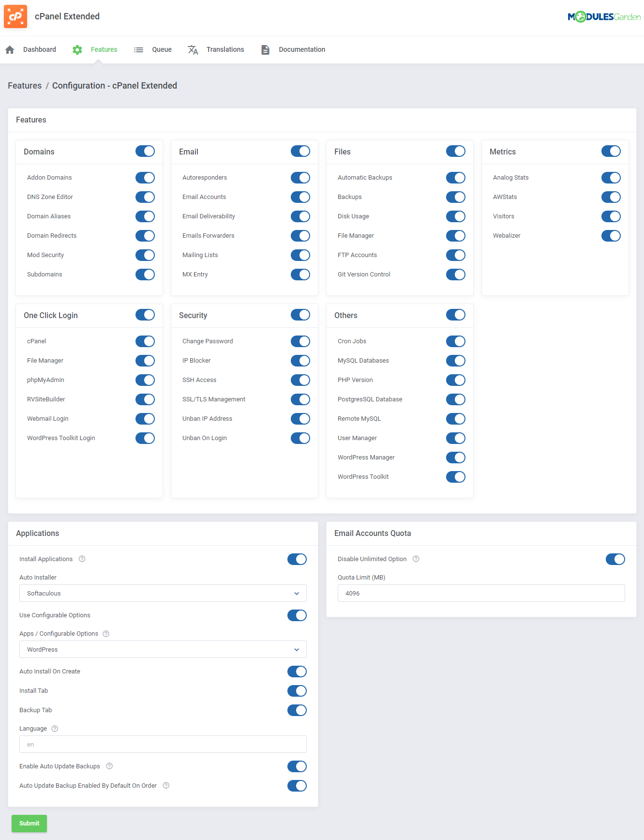
Task: Click the Translations language icon
Action: point(193,49)
